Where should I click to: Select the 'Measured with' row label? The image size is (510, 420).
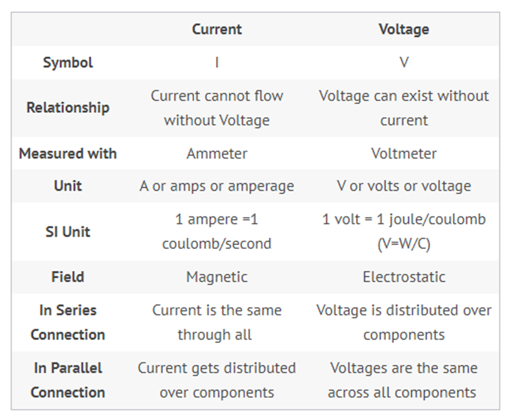[68, 154]
